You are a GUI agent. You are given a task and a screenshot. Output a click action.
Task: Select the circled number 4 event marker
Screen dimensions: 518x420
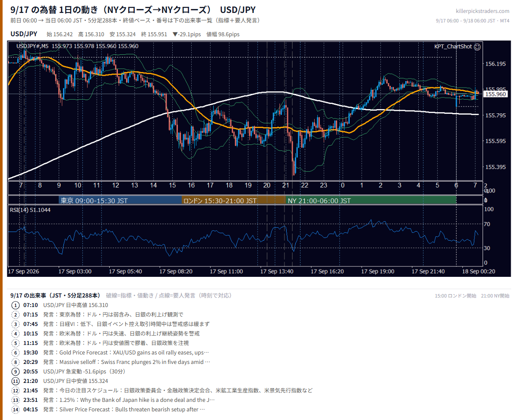(x=16, y=333)
